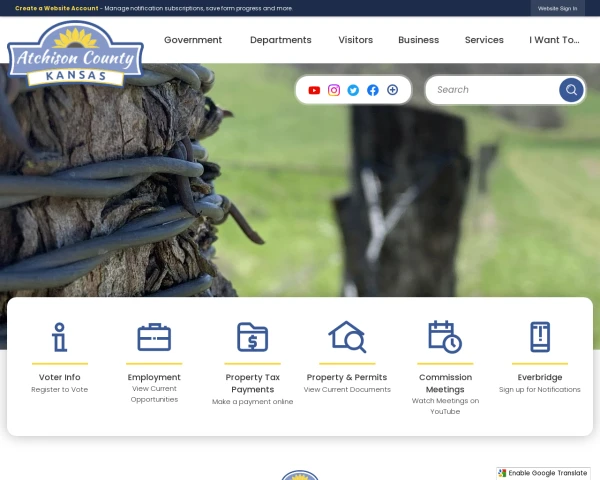Image resolution: width=600 pixels, height=480 pixels.
Task: Expand the Government menu
Action: (x=193, y=40)
